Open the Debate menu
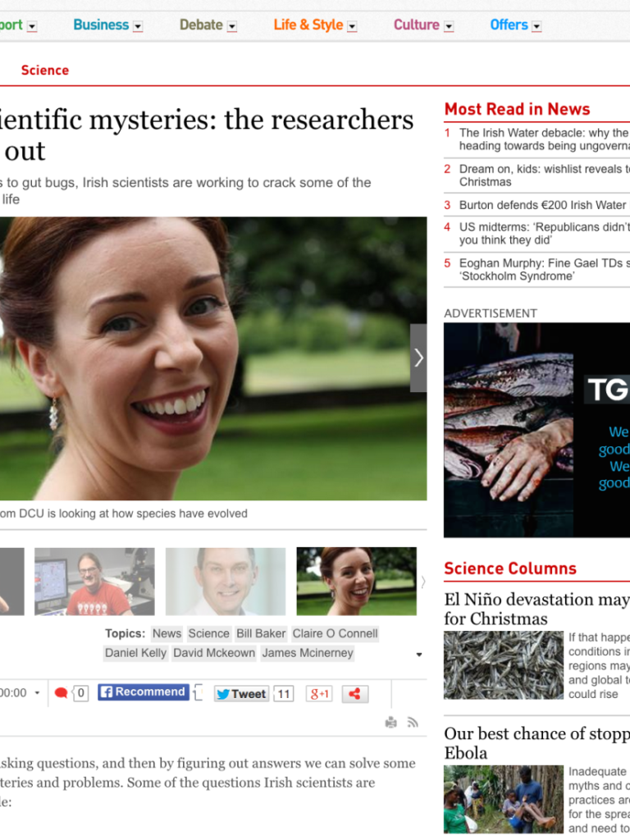Image resolution: width=630 pixels, height=840 pixels. click(201, 25)
